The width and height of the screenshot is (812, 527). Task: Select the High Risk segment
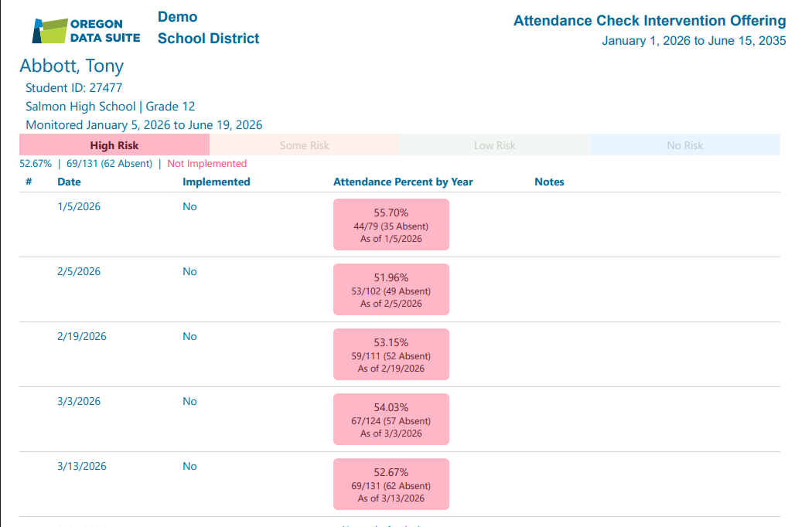click(x=114, y=145)
